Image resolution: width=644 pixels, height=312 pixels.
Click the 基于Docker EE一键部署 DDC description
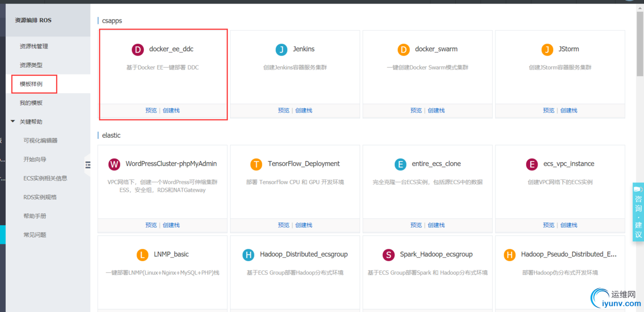click(163, 68)
